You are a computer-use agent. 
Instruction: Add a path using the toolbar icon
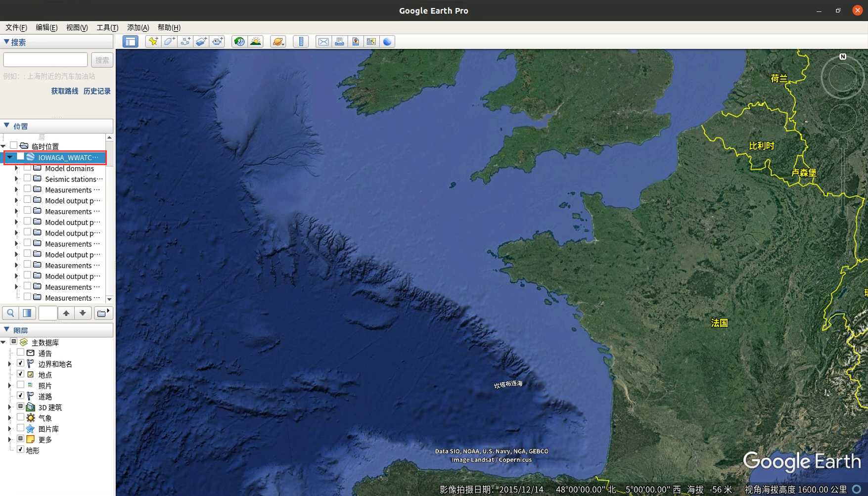[x=185, y=42]
